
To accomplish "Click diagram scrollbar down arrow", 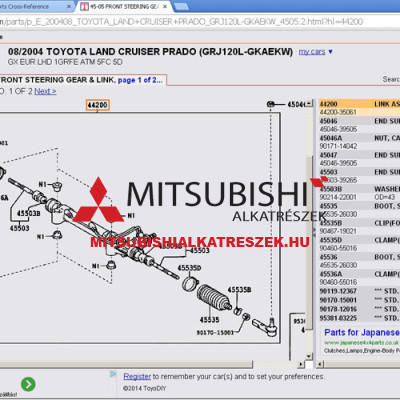I will click(310, 356).
